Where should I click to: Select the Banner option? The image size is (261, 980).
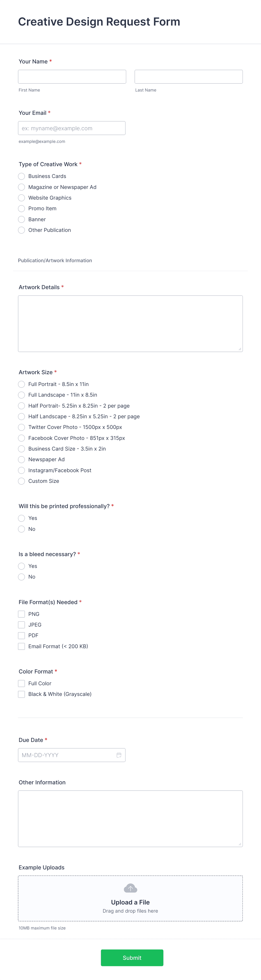pyautogui.click(x=21, y=219)
